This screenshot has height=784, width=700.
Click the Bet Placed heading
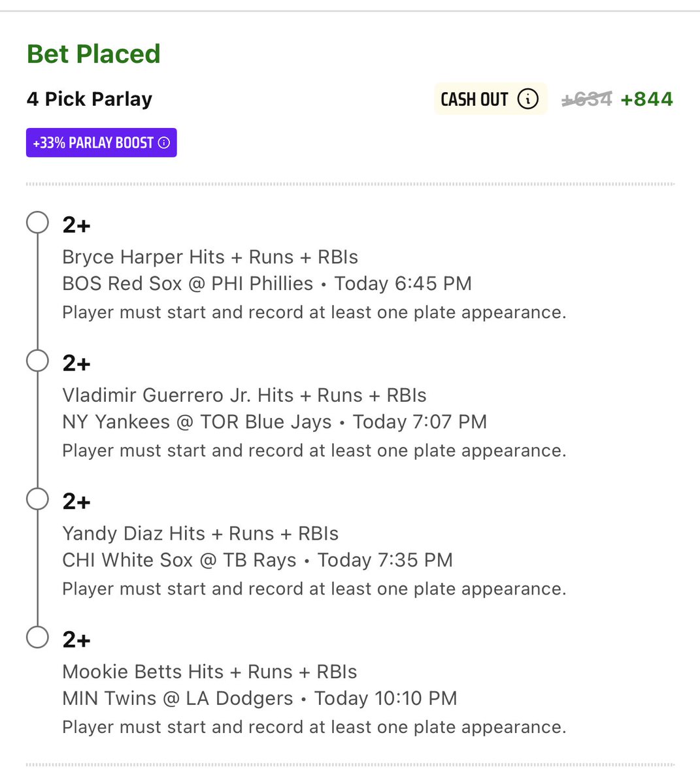[x=93, y=54]
